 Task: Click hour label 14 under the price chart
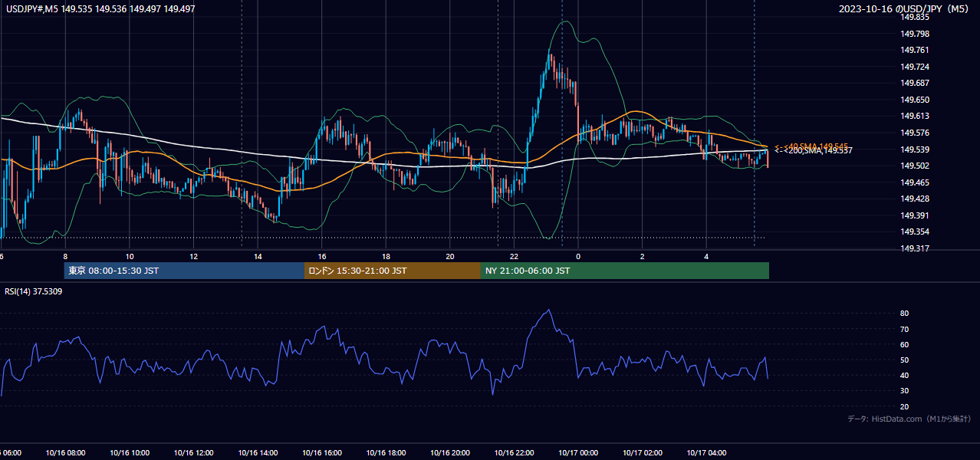(258, 256)
